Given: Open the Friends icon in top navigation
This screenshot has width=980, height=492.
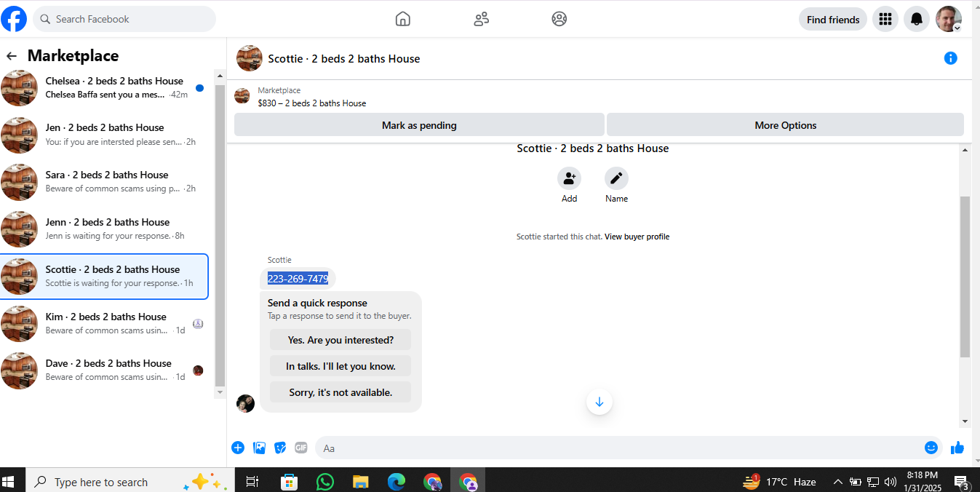Looking at the screenshot, I should (x=481, y=19).
